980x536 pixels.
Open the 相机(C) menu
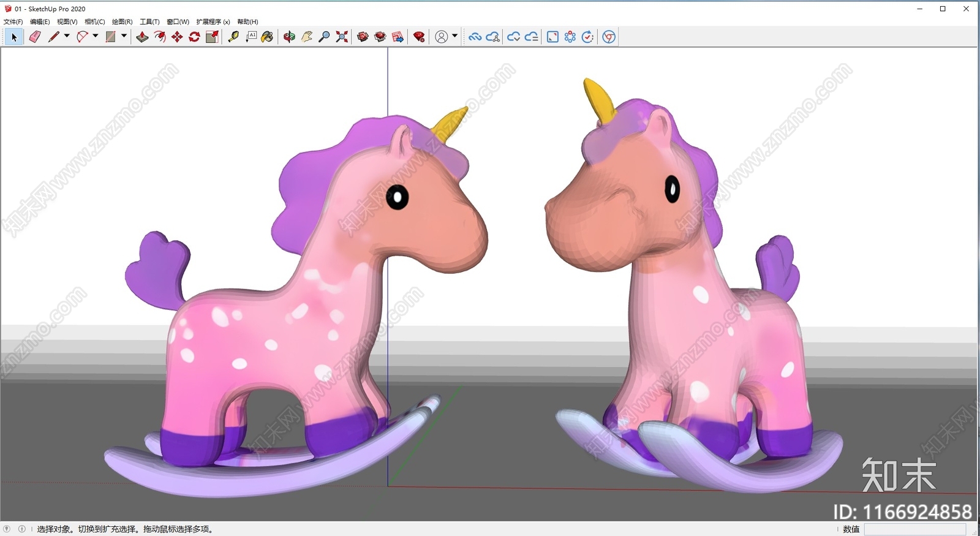(x=94, y=21)
